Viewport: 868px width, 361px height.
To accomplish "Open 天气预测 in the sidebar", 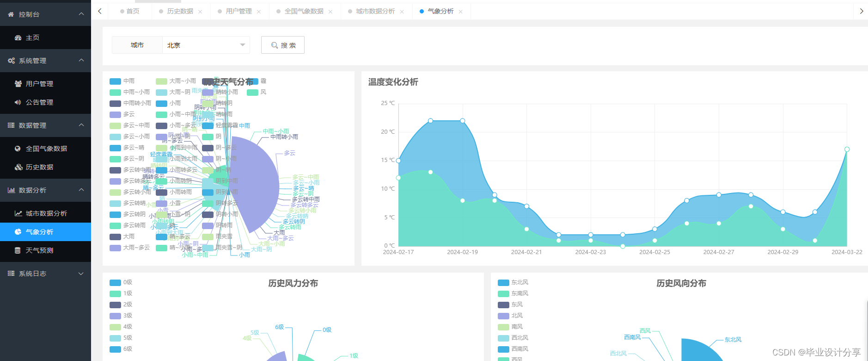I will pos(45,250).
